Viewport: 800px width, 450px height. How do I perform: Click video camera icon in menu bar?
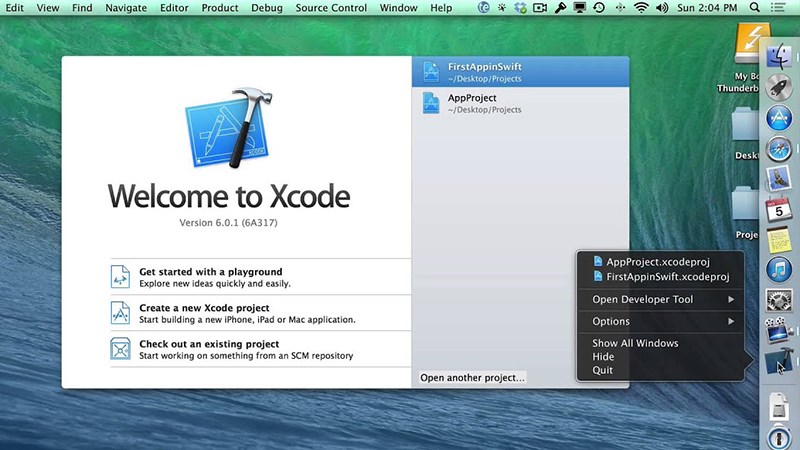pos(540,8)
